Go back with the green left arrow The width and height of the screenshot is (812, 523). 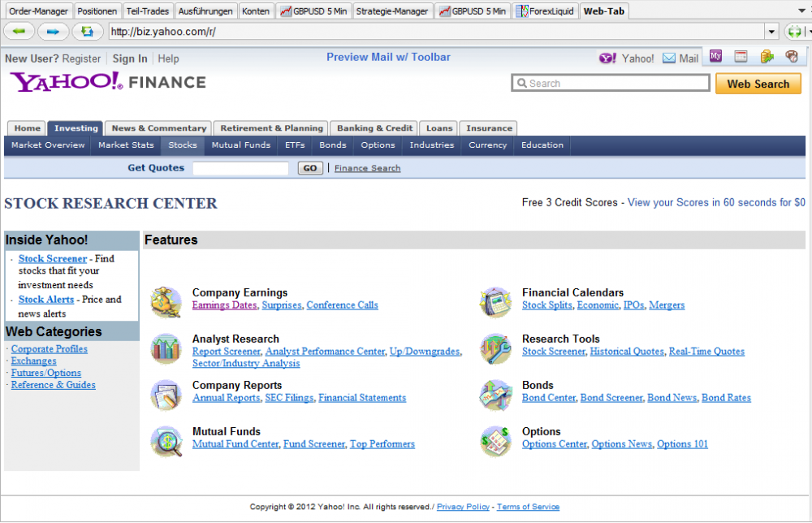(19, 32)
